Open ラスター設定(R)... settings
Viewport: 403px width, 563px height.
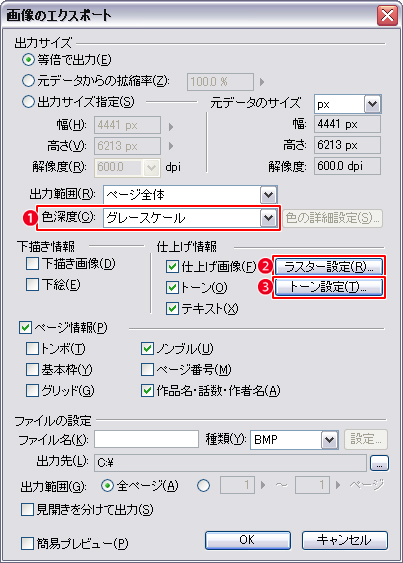329,267
